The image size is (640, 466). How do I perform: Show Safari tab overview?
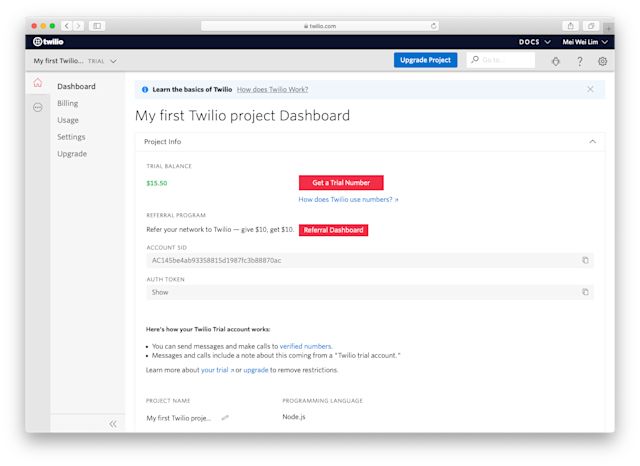(x=591, y=26)
